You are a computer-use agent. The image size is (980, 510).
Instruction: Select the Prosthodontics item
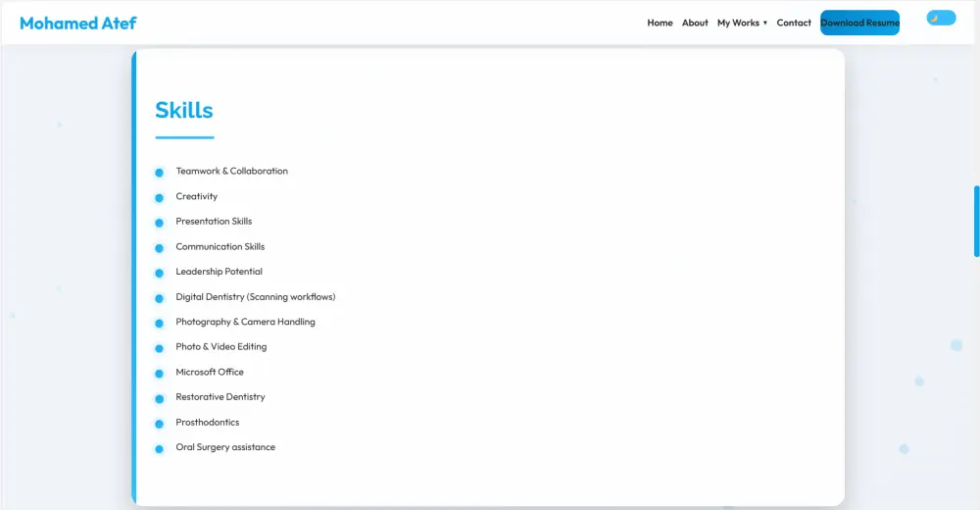(208, 423)
